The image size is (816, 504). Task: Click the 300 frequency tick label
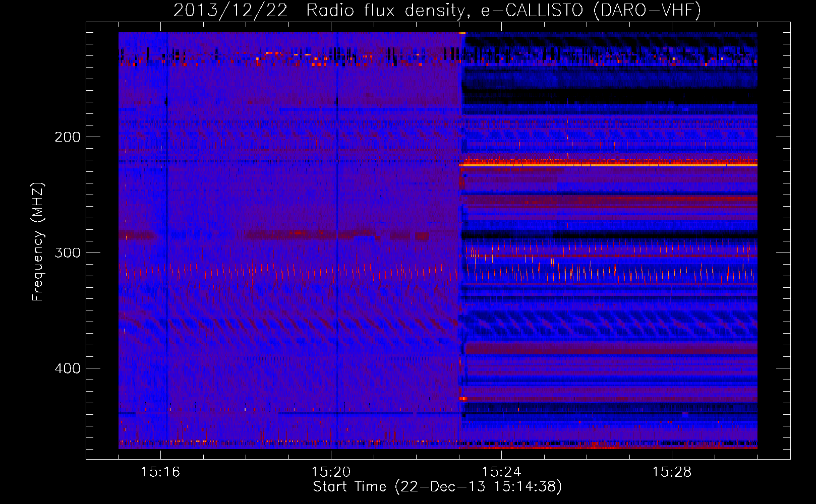68,253
